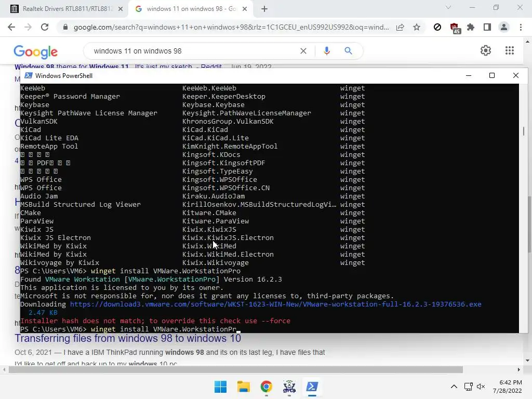Open Chrome profile avatar
The height and width of the screenshot is (399, 532).
(504, 27)
